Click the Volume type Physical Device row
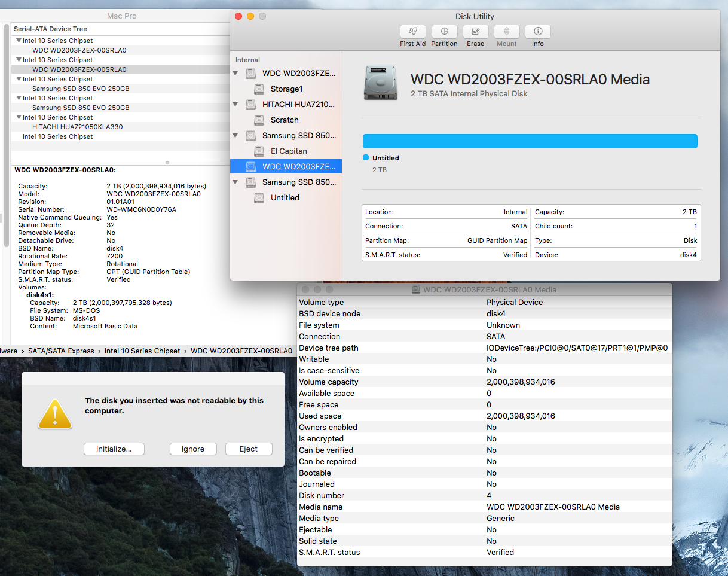Screen dimensions: 728x576 484,302
